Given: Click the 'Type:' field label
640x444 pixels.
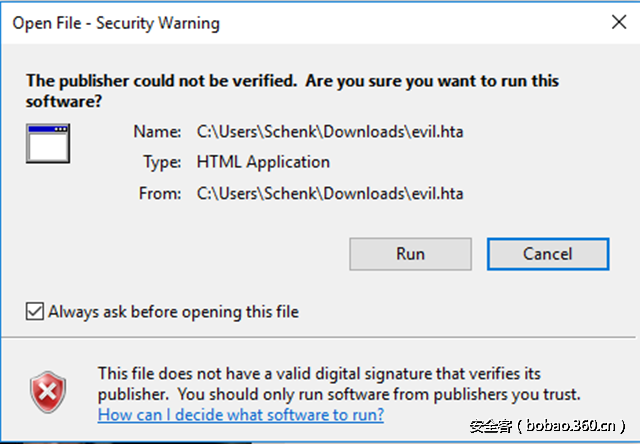Looking at the screenshot, I should pyautogui.click(x=161, y=162).
